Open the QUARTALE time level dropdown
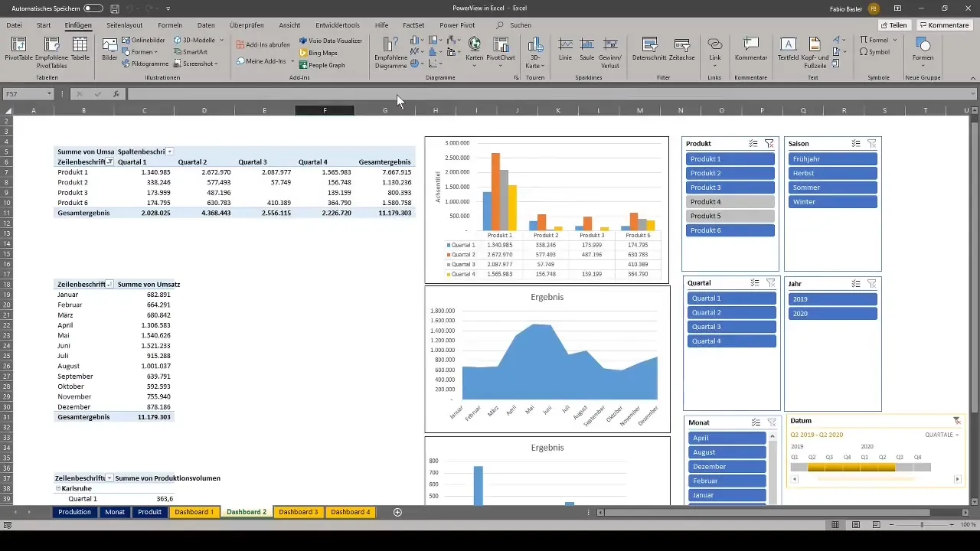980x551 pixels. pos(942,435)
